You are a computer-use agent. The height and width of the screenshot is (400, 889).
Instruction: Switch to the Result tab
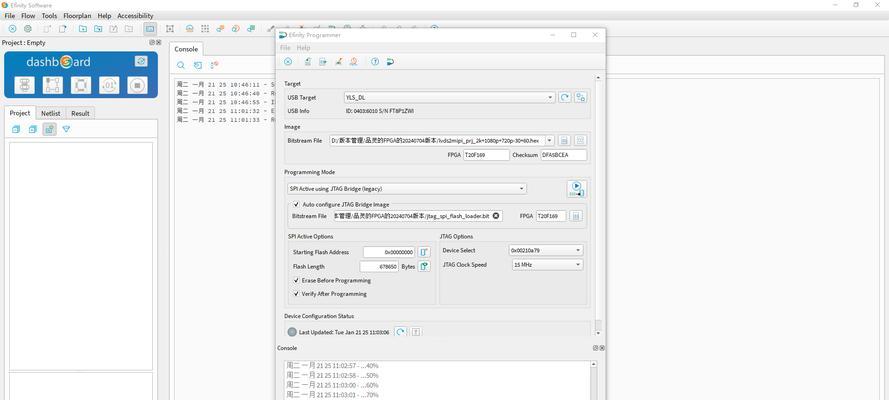80,113
